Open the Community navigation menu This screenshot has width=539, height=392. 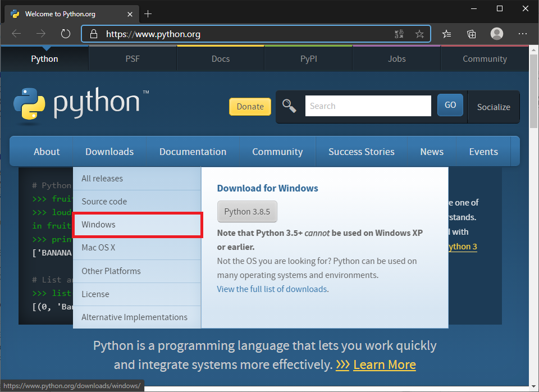click(x=277, y=152)
